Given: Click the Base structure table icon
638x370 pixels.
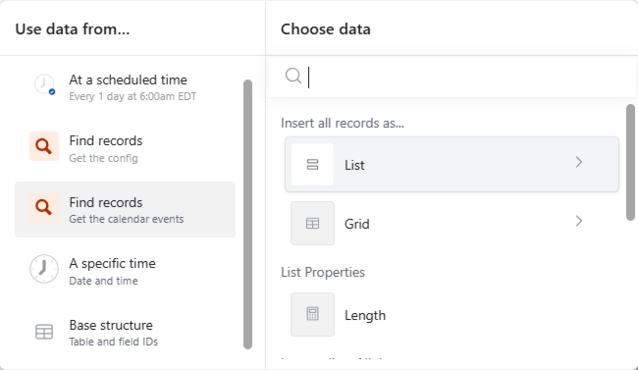Looking at the screenshot, I should [44, 332].
